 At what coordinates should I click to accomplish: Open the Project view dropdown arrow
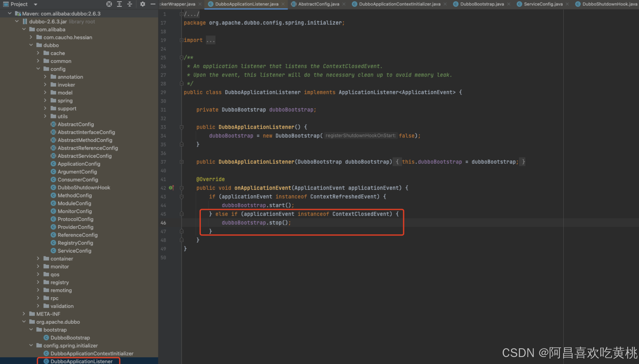click(x=35, y=4)
